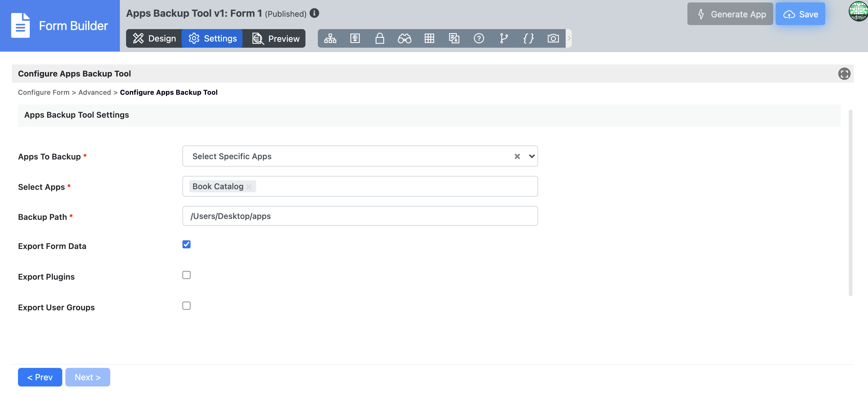Viewport: 868px width, 397px height.
Task: Enable the Export Plugins checkbox
Action: tap(186, 275)
